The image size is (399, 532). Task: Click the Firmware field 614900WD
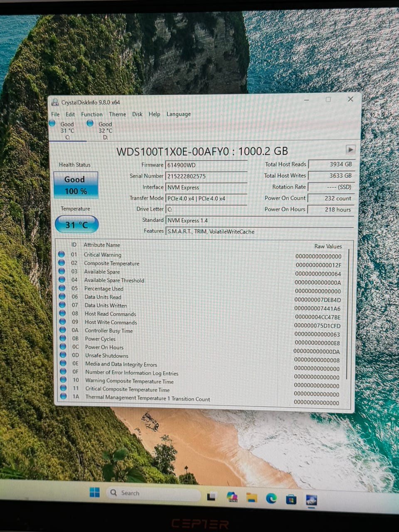tap(206, 165)
